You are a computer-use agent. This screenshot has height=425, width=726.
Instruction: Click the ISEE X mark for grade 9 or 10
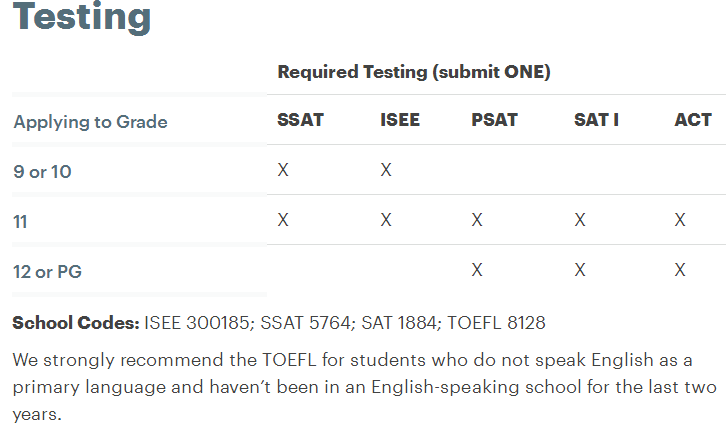tap(386, 170)
